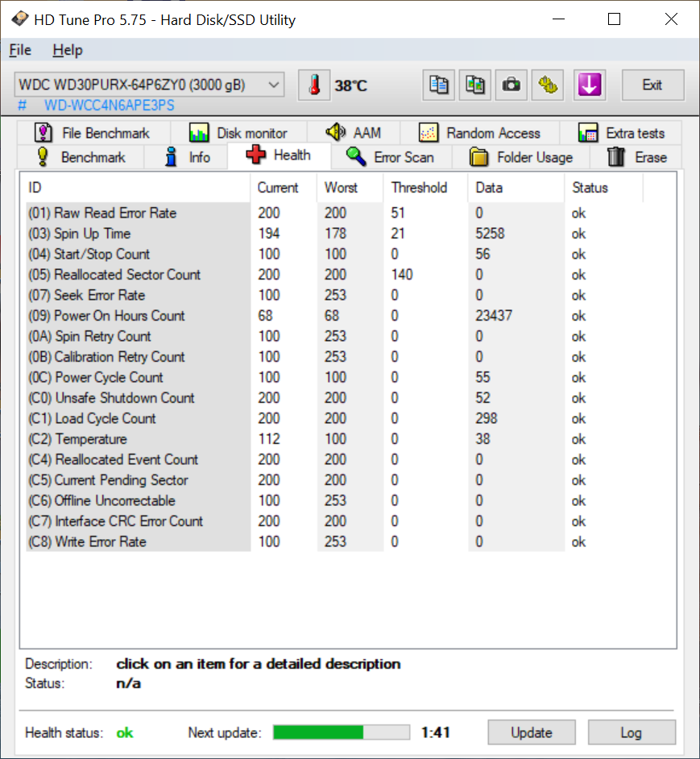The image size is (700, 759).
Task: Click the blue info icon
Action: [x=171, y=157]
